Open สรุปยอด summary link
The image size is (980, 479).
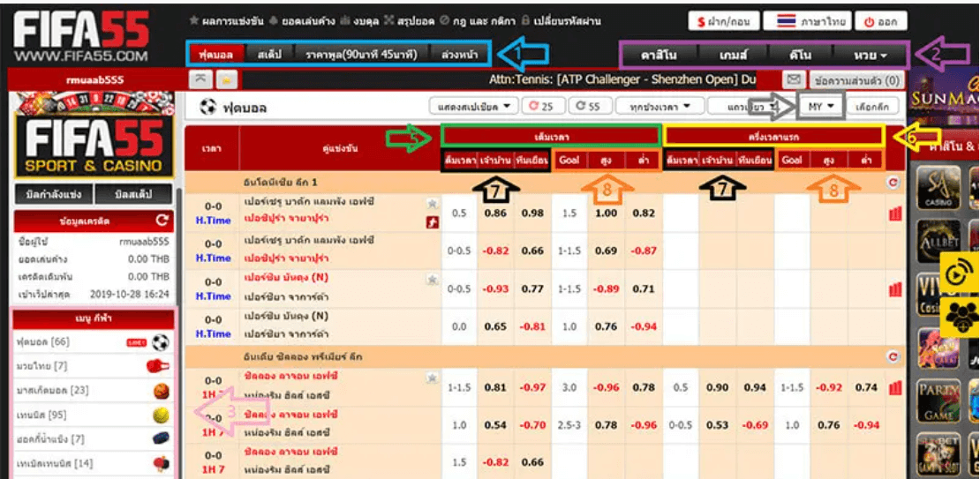tap(409, 21)
